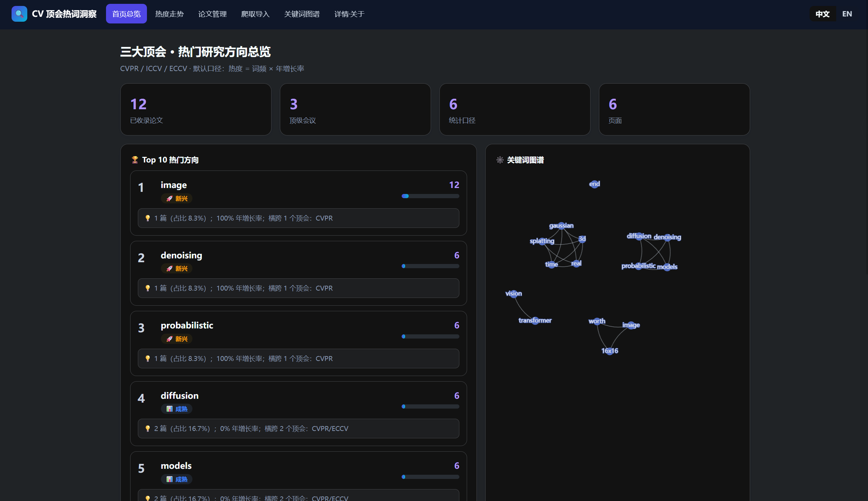This screenshot has width=868, height=501.
Task: Click the 16x16 node in keyword graph
Action: click(x=610, y=351)
